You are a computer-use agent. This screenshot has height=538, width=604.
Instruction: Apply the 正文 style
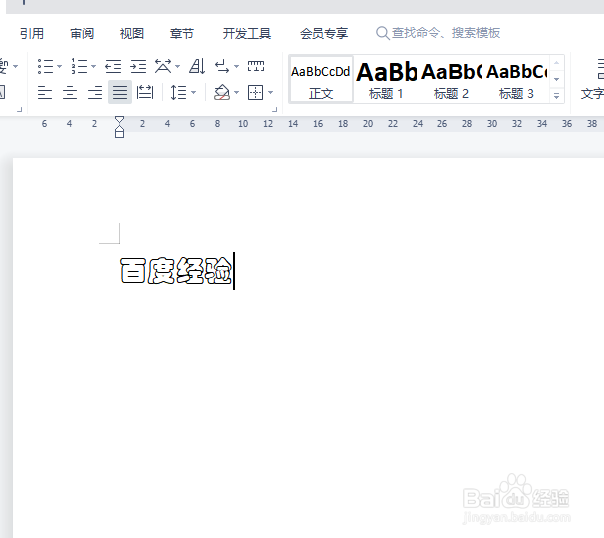[x=321, y=80]
